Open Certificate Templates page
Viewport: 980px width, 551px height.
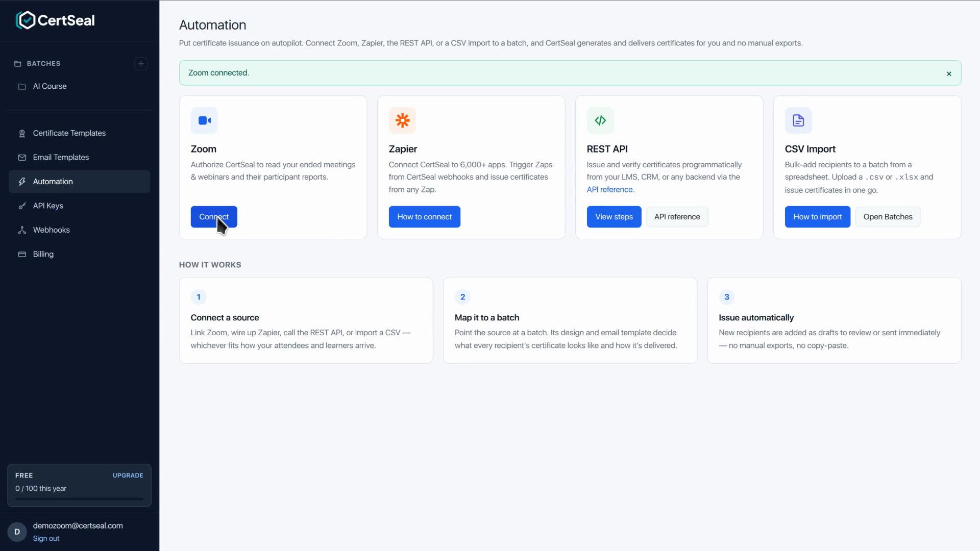point(79,133)
